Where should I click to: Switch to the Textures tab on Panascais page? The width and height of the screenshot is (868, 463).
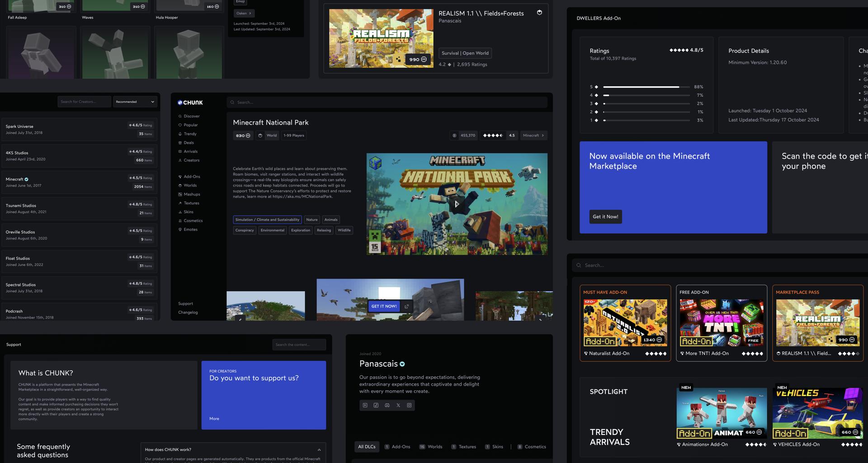click(x=463, y=447)
